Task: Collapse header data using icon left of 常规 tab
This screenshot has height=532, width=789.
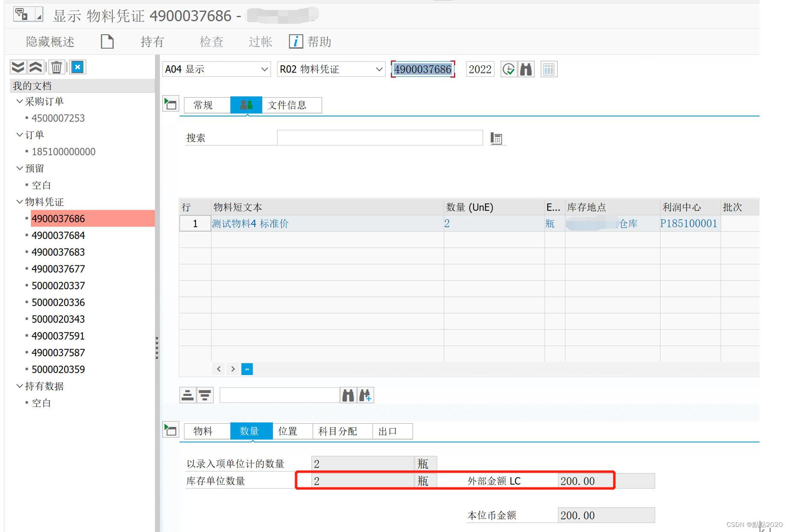Action: click(170, 104)
